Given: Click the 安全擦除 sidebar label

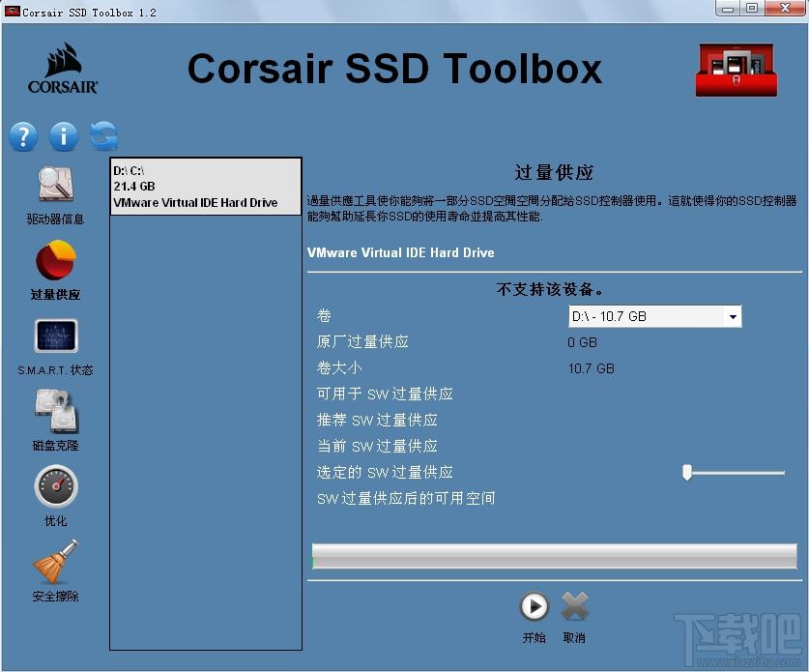Looking at the screenshot, I should 56,597.
